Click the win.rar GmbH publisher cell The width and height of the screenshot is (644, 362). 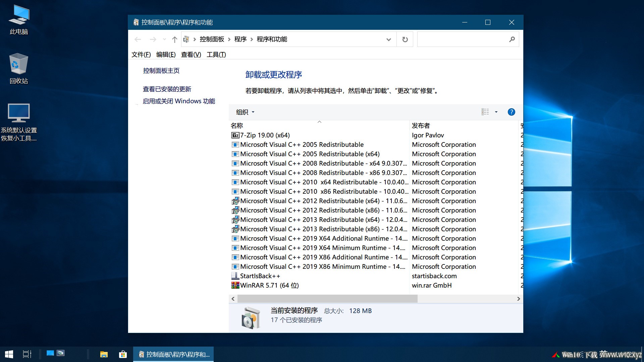(x=432, y=286)
